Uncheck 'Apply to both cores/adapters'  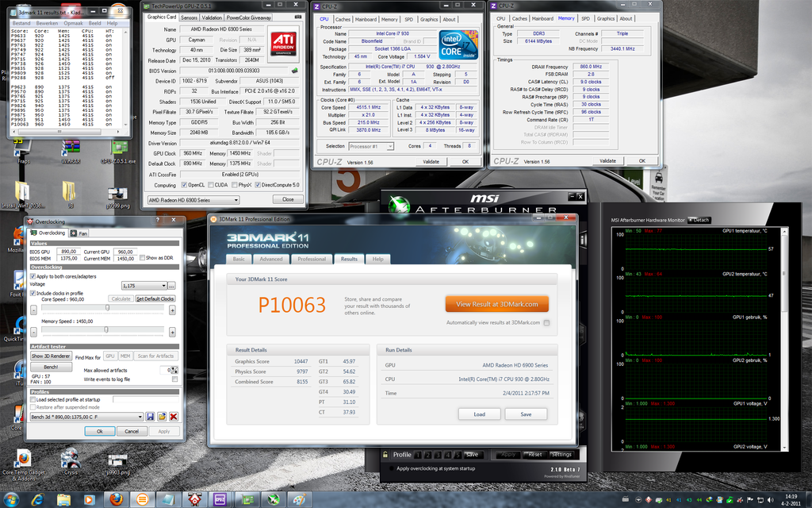33,275
